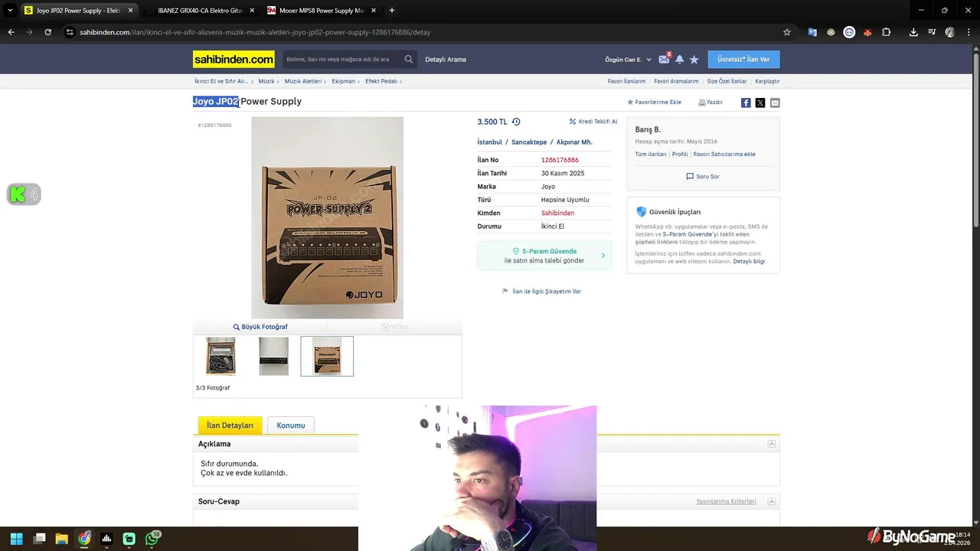Select the second photo thumbnail

(x=273, y=357)
